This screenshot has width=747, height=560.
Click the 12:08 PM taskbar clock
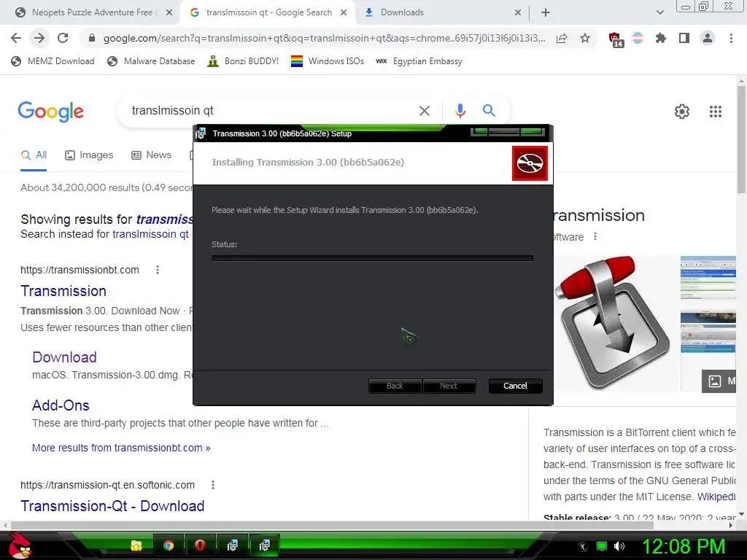(683, 546)
